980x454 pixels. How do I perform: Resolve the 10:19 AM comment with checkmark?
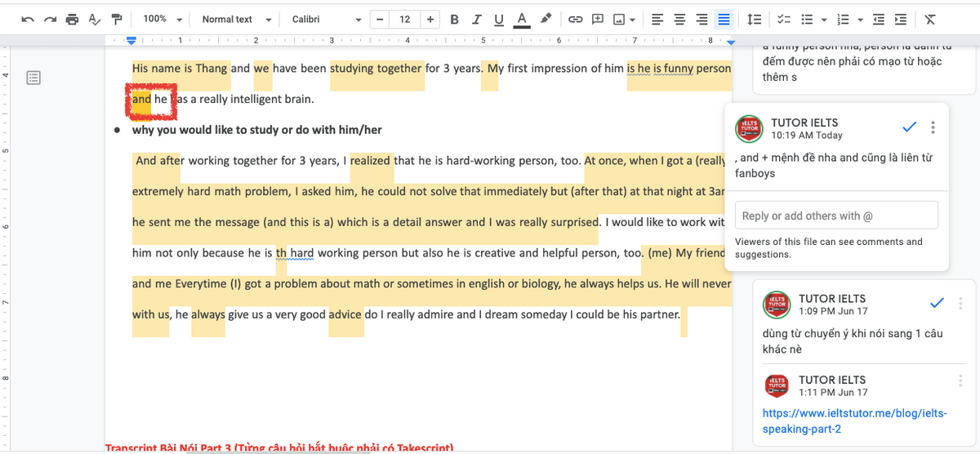click(908, 127)
